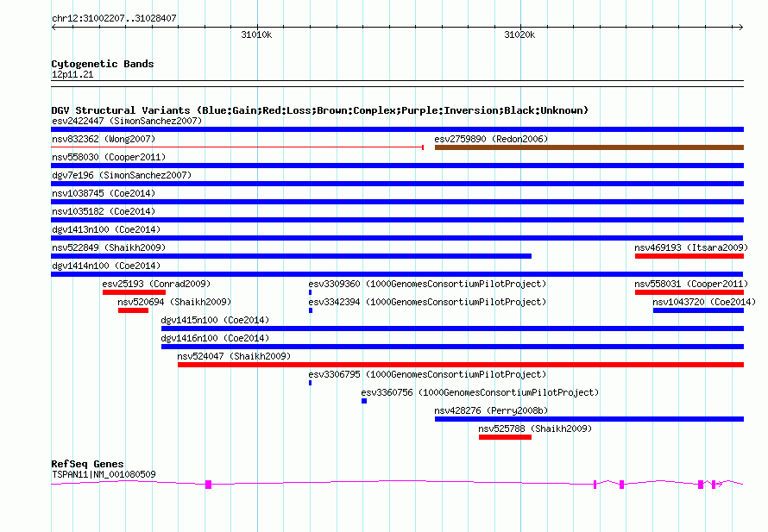Click the red nsv524047 loss bar
Image resolution: width=768 pixels, height=532 pixels.
click(461, 365)
